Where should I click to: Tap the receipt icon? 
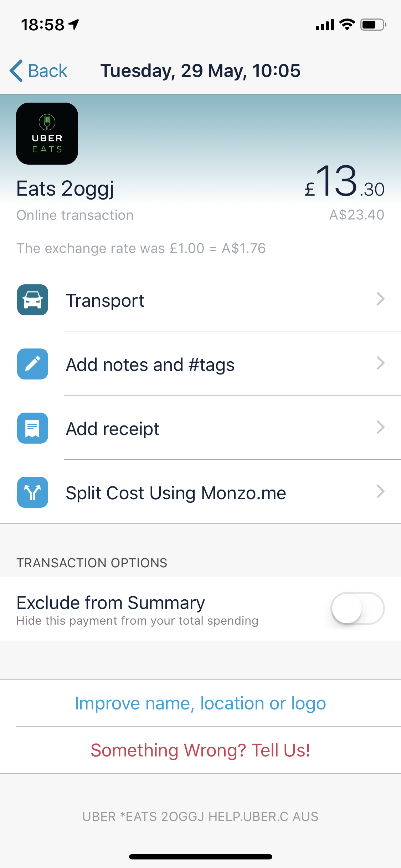[x=32, y=428]
